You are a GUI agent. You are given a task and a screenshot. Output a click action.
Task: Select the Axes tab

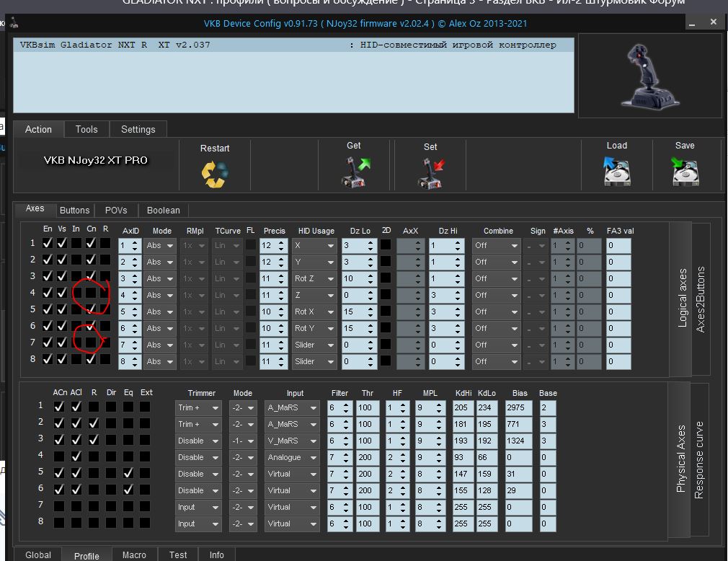coord(35,208)
